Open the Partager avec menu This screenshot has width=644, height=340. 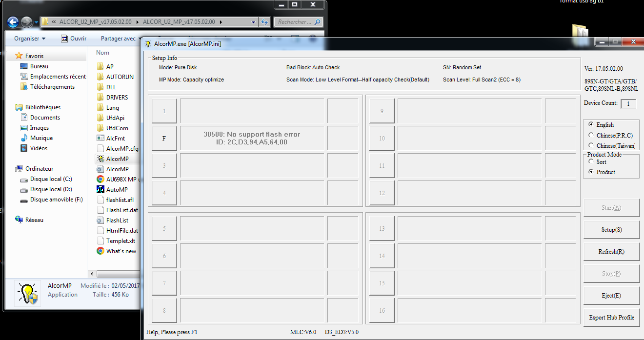(121, 39)
